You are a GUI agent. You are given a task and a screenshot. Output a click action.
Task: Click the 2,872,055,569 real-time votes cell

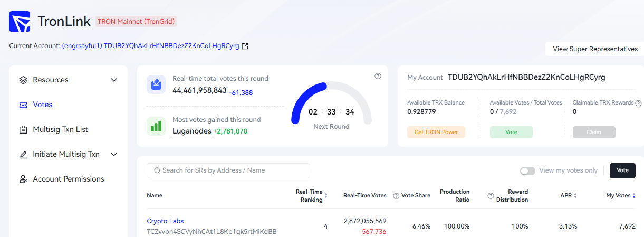point(365,221)
